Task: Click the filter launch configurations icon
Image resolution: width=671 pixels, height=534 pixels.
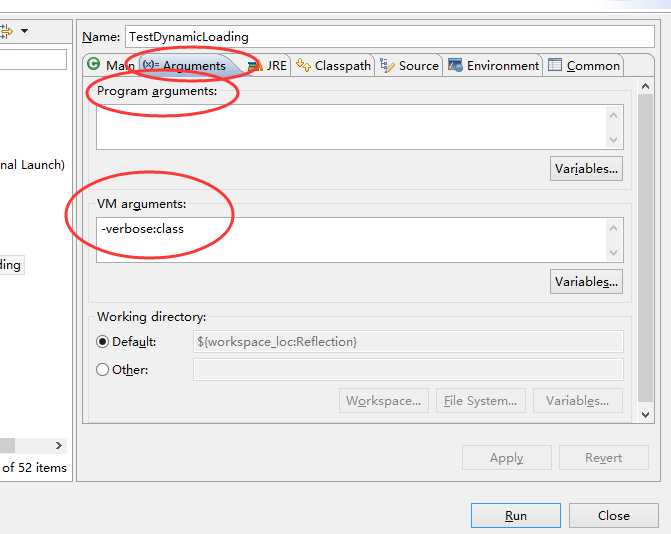Action: [x=6, y=31]
